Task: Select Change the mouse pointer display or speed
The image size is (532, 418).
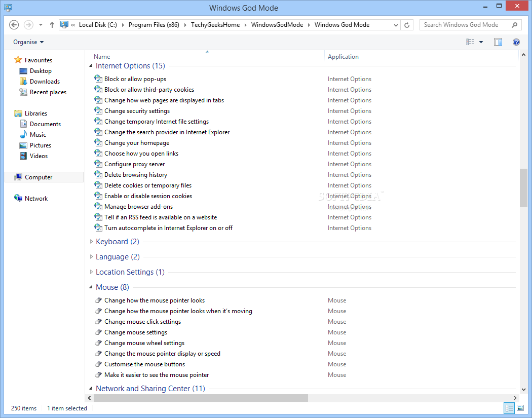Action: 163,354
